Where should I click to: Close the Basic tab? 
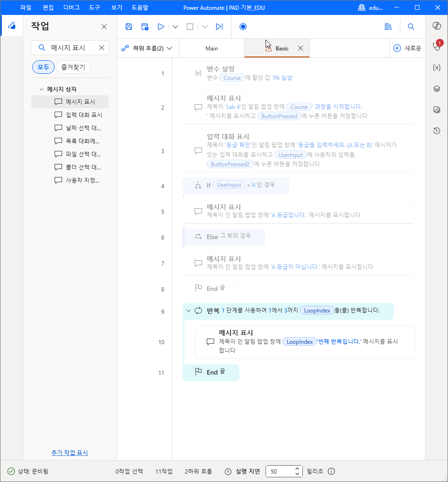301,48
